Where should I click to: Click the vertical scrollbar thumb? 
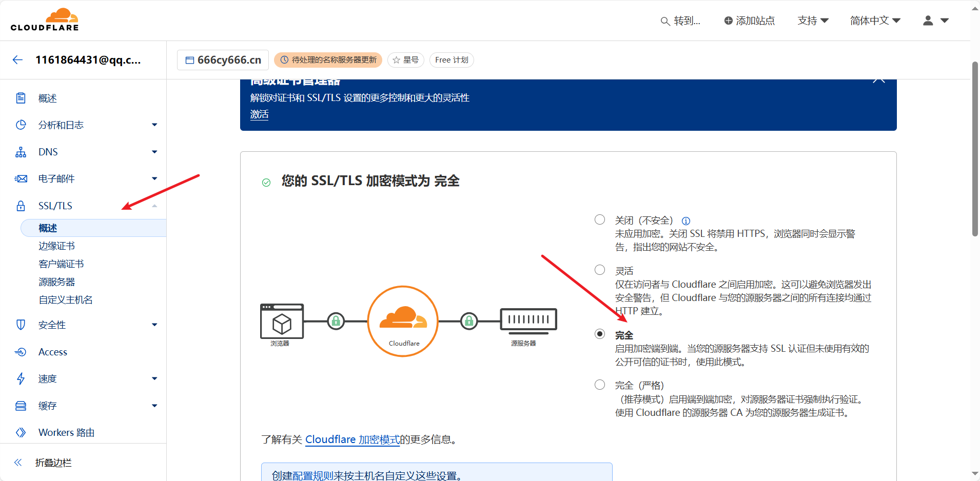975,149
